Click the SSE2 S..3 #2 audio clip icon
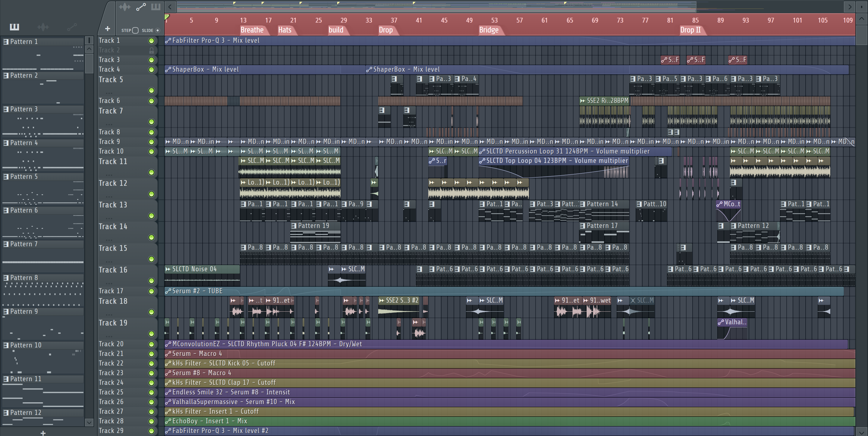868x436 pixels. [x=382, y=300]
